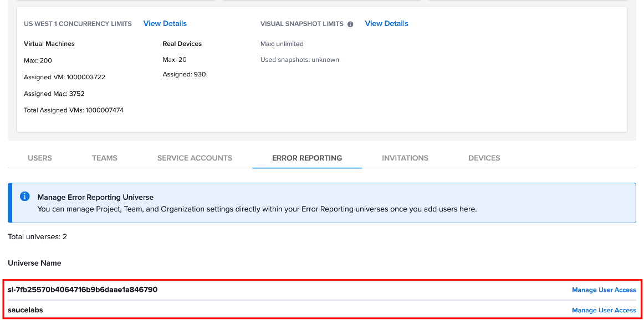Go to the Invitations tab
644x320 pixels.
405,158
